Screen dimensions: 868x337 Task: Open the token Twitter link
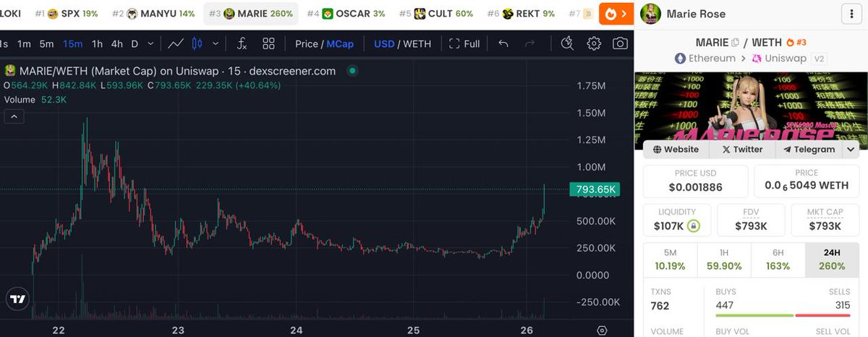point(742,150)
